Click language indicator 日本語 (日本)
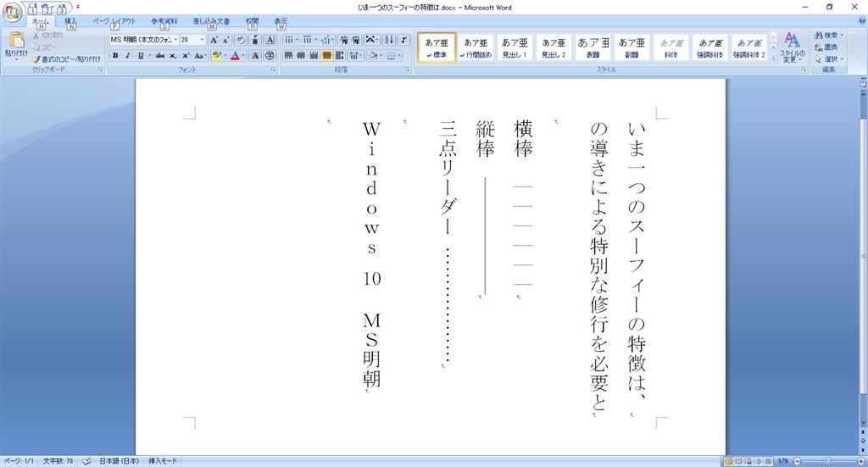Screen dimensions: 868x467 [119, 461]
